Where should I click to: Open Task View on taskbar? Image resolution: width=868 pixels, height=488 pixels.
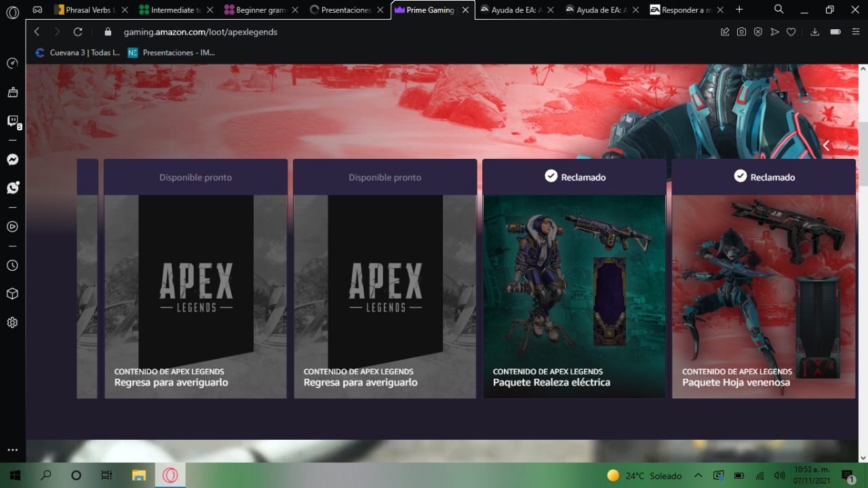click(x=106, y=475)
